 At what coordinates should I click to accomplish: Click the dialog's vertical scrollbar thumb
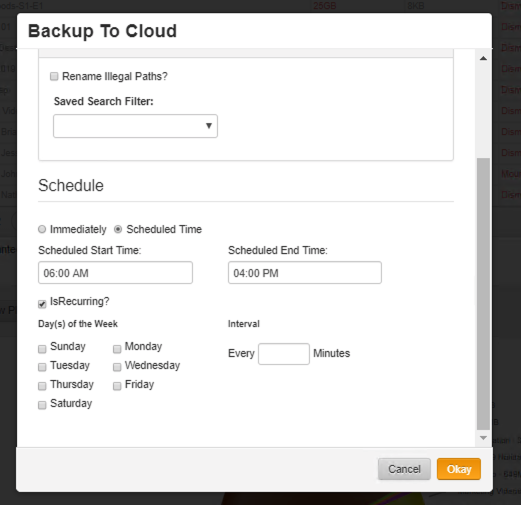tap(483, 294)
